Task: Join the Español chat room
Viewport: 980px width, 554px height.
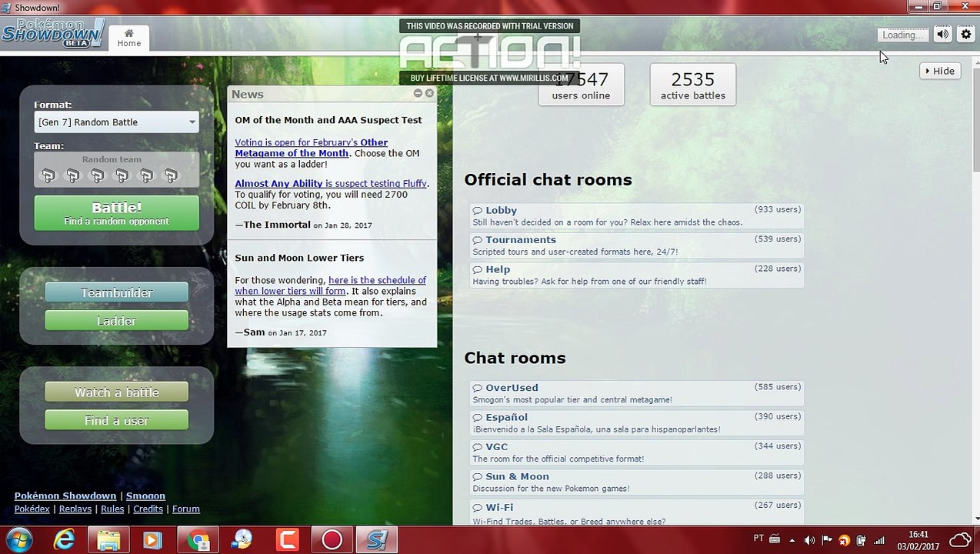Action: pyautogui.click(x=636, y=423)
